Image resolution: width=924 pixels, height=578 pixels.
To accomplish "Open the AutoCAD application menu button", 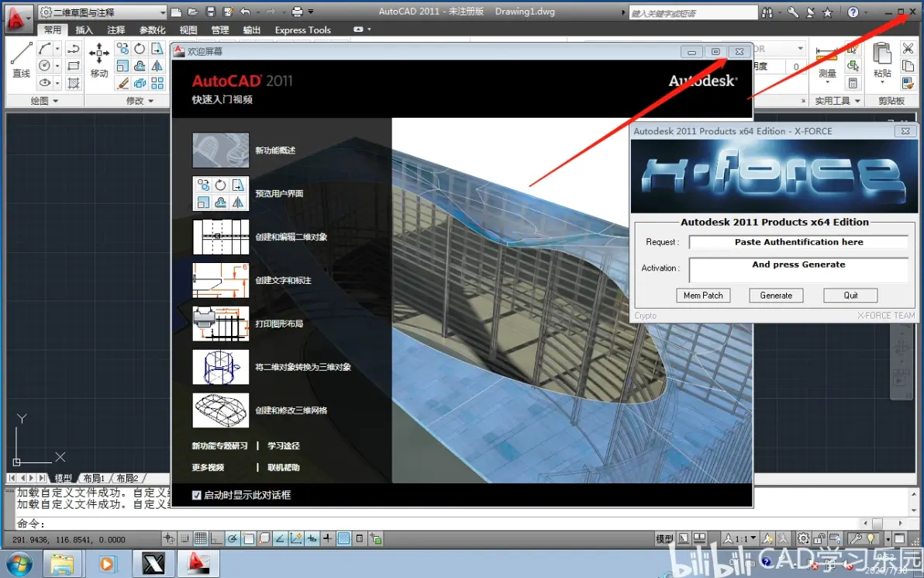I will (x=18, y=18).
